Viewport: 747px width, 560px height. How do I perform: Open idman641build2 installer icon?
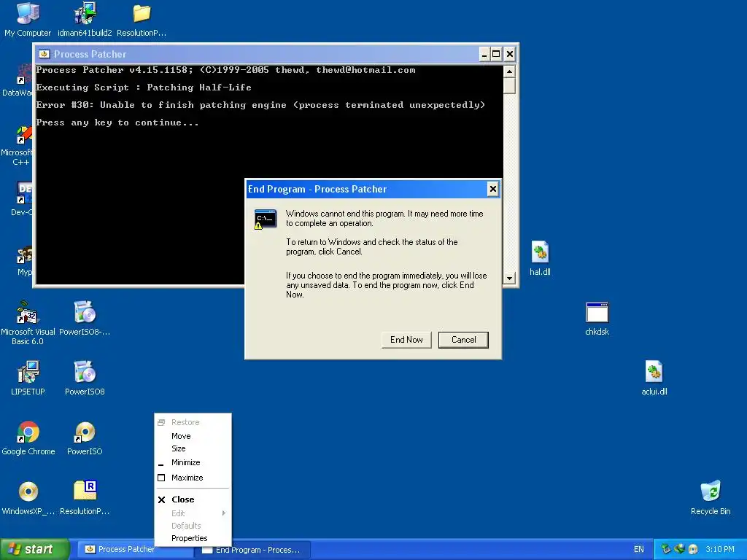[x=85, y=19]
